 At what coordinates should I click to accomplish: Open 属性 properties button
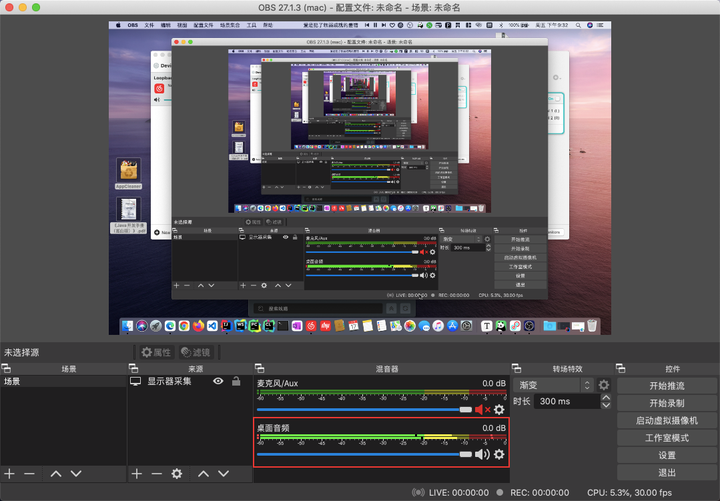pos(156,352)
